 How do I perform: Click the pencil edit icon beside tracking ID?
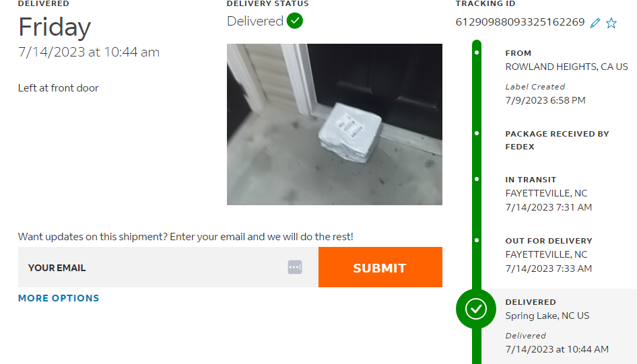point(595,23)
